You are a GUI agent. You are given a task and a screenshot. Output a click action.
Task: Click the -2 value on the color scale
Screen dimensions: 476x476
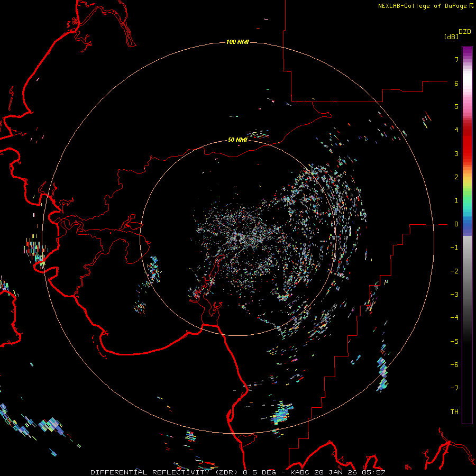pos(454,271)
